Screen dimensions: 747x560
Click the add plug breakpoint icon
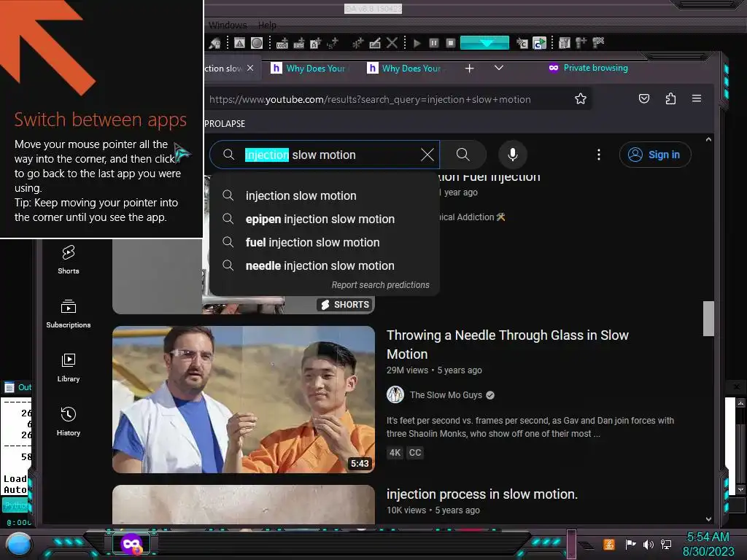click(x=581, y=43)
